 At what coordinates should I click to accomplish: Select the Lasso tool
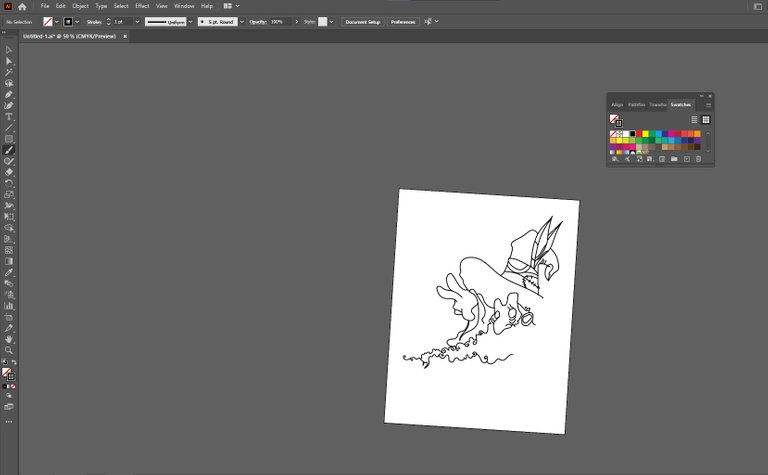click(x=9, y=83)
